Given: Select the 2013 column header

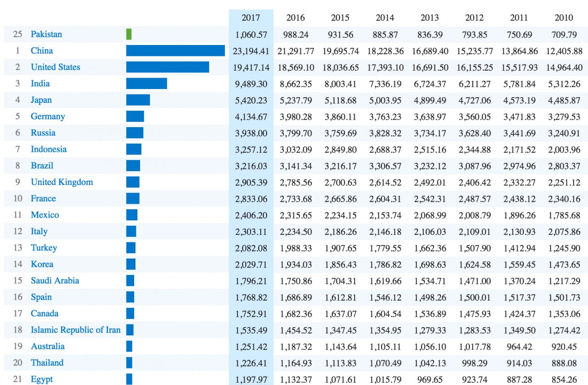Looking at the screenshot, I should [430, 18].
